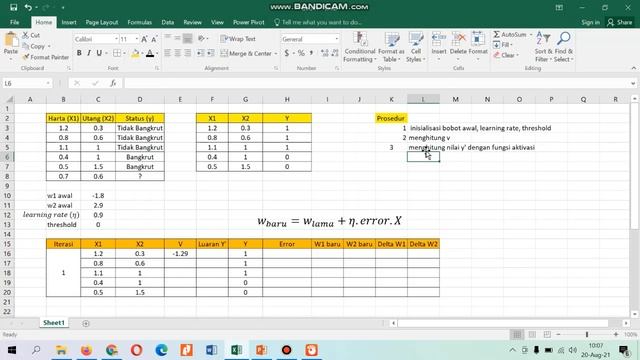Viewport: 640px width, 360px height.
Task: Switch to the Formulas tab
Action: pos(140,22)
